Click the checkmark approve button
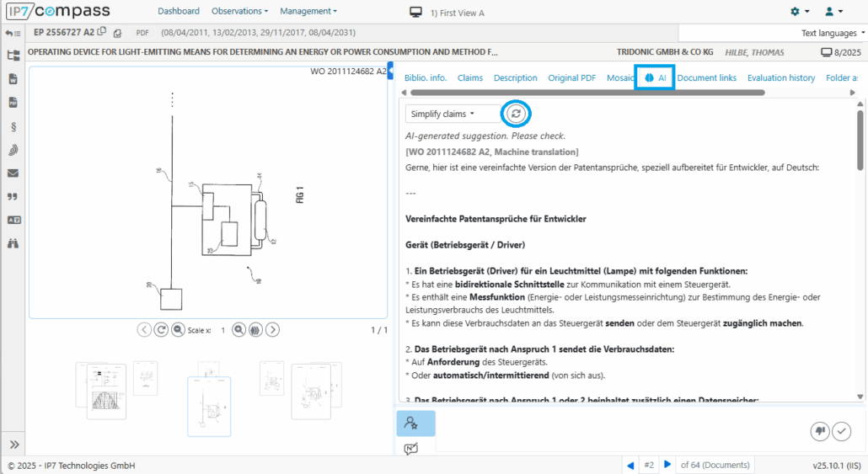The image size is (868, 474). (x=841, y=431)
